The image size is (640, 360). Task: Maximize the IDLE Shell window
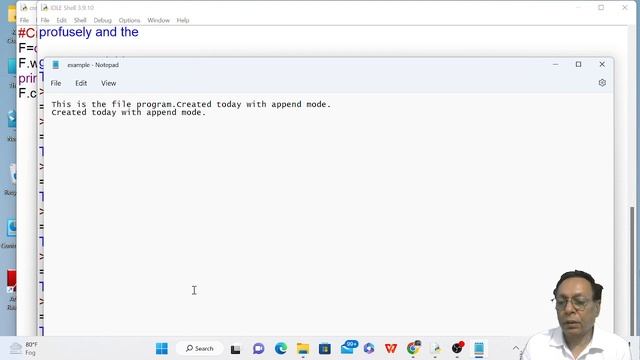(x=601, y=7)
